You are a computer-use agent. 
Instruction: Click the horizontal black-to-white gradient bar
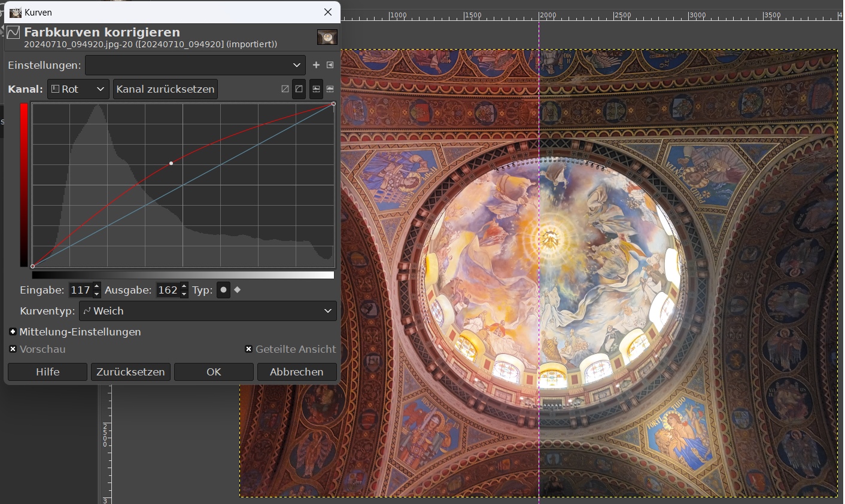click(x=183, y=275)
